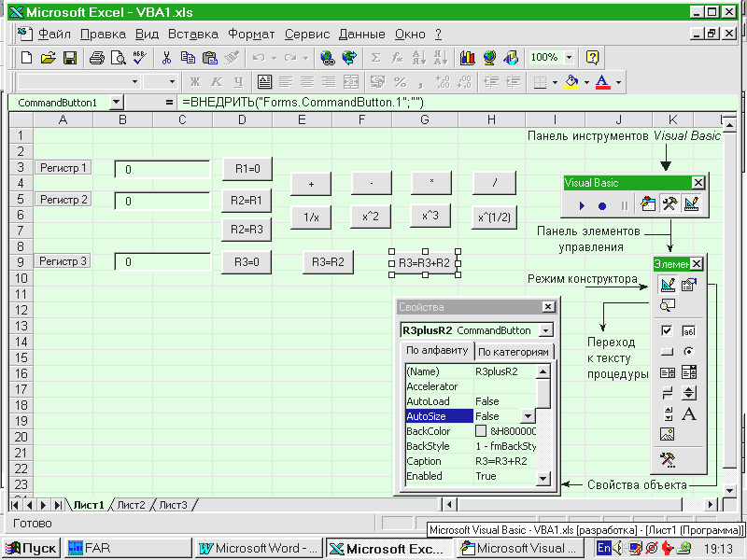747x560 pixels.
Task: Apply yellow fill color bucket
Action: [571, 82]
